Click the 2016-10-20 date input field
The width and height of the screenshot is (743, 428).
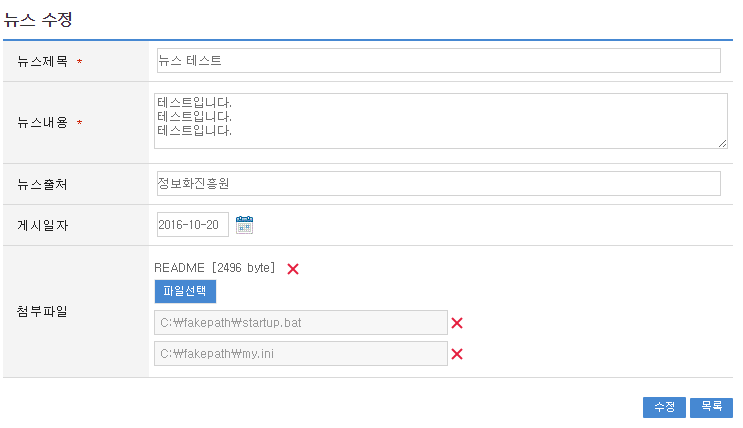tap(193, 224)
